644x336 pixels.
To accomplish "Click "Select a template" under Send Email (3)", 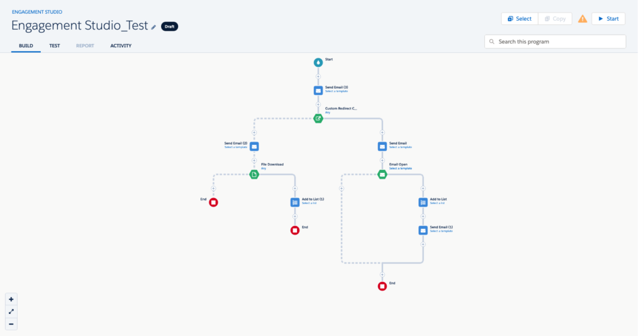I will point(337,92).
